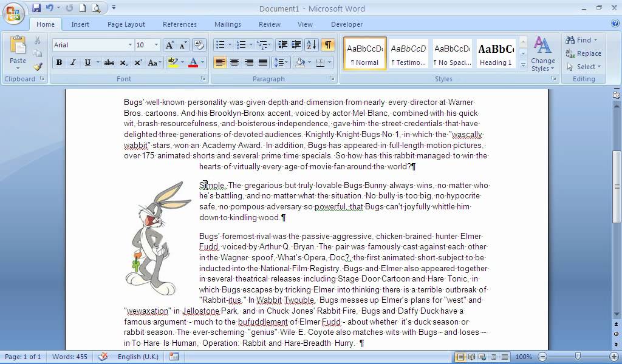
Task: Apply the Heading 1 style
Action: pos(496,53)
